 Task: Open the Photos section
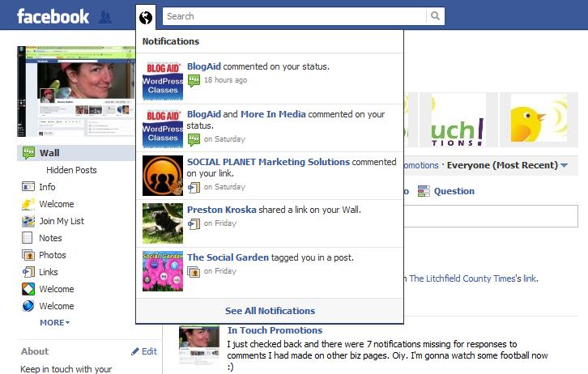[x=53, y=255]
